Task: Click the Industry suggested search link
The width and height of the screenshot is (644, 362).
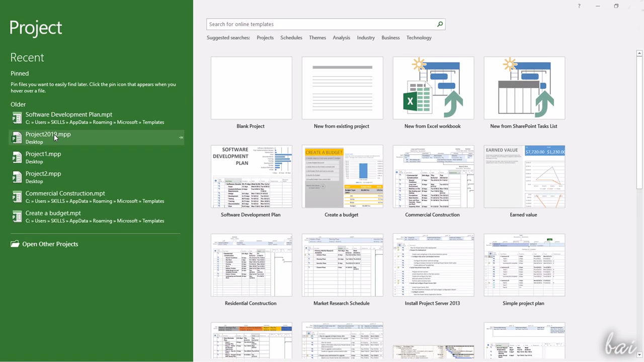Action: tap(366, 38)
